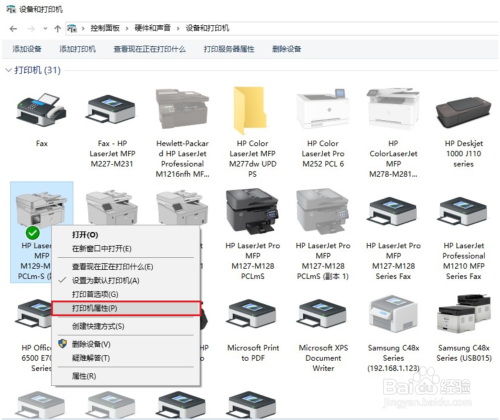Select Samsung C48x Series (USB015) printer
This screenshot has height=420, width=500.
(464, 315)
